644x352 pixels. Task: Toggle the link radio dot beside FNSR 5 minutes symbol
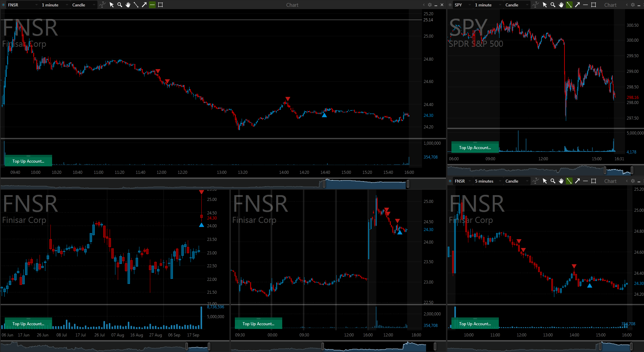point(450,181)
